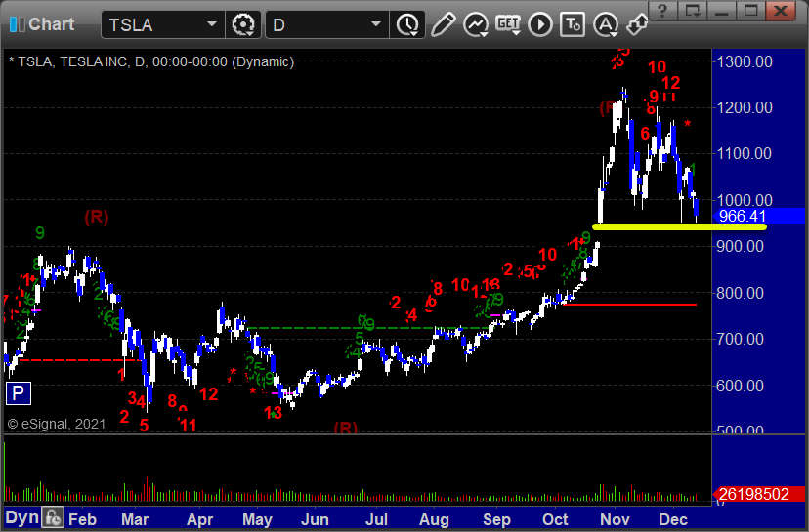Open the studies chart-line icon menu
809x532 pixels.
476,24
